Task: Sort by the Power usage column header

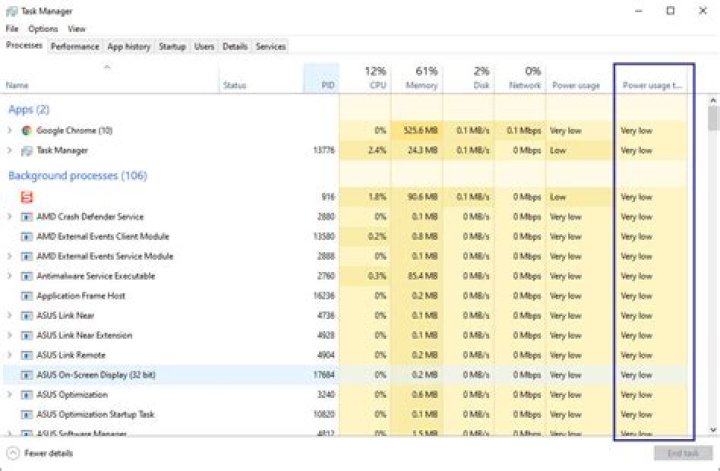Action: tap(579, 78)
